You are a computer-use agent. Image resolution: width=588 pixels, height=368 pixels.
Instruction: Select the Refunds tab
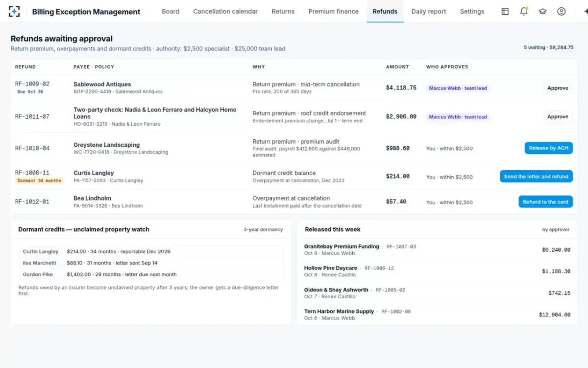coord(385,11)
